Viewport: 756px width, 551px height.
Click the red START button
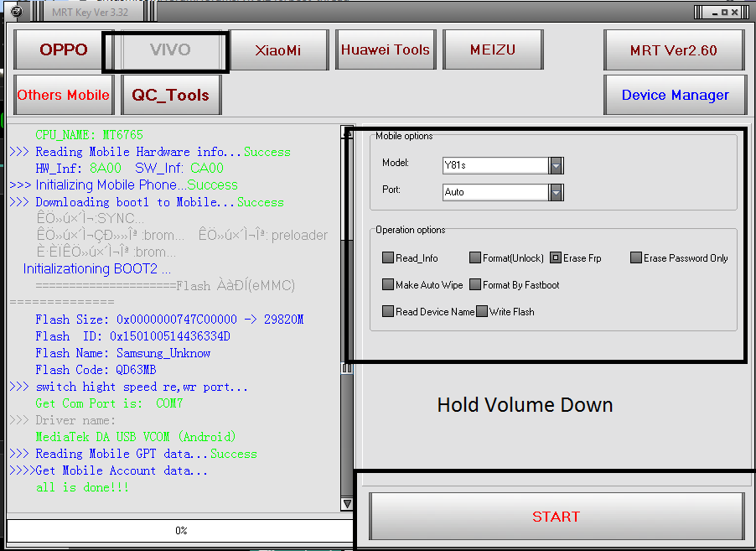557,517
